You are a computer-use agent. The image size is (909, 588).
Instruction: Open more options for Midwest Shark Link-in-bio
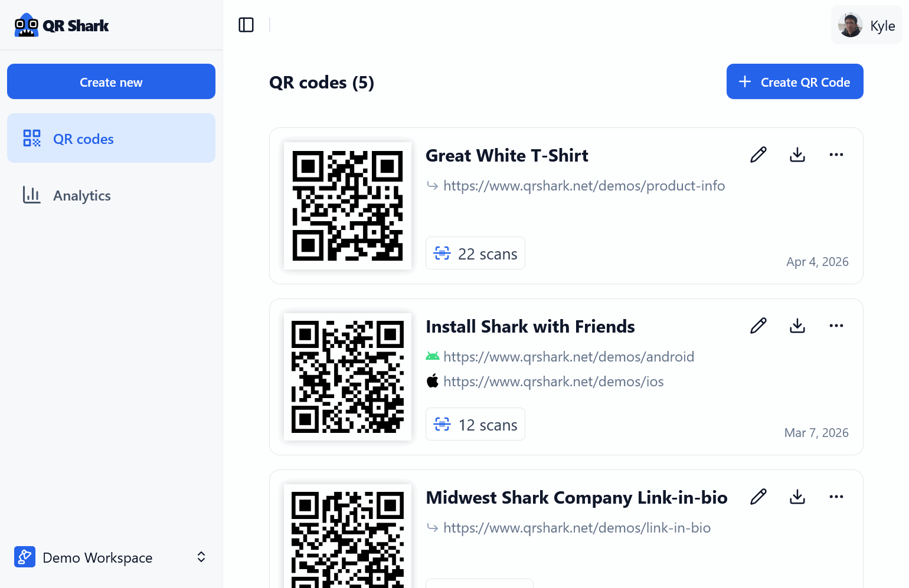[x=836, y=496]
